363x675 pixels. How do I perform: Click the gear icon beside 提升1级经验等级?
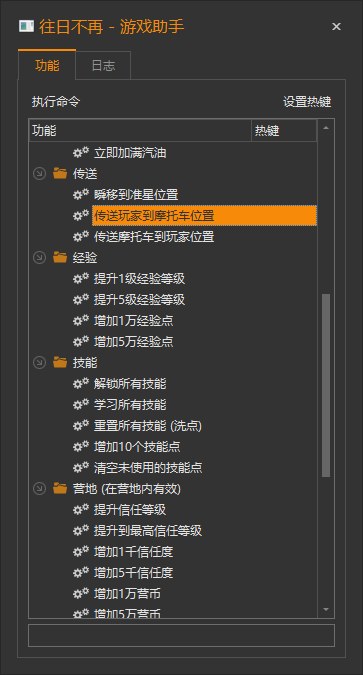tap(81, 279)
